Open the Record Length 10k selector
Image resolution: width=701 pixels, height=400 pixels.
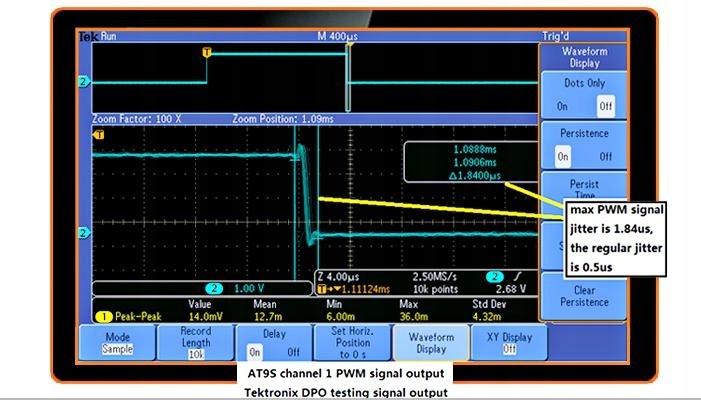195,343
